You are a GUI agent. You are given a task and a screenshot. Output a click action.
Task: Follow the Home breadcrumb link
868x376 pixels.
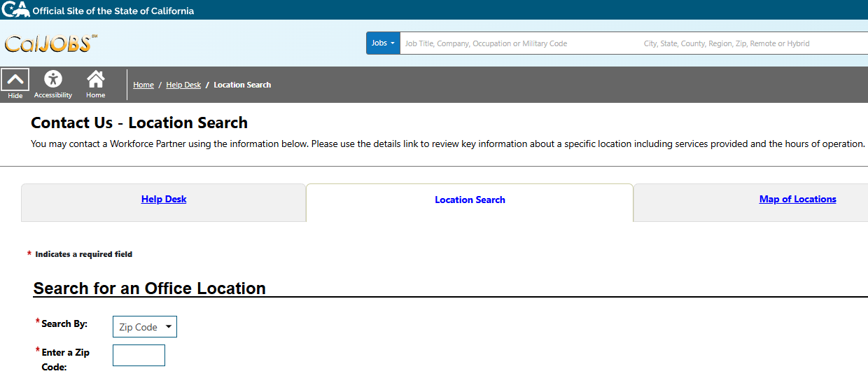143,85
